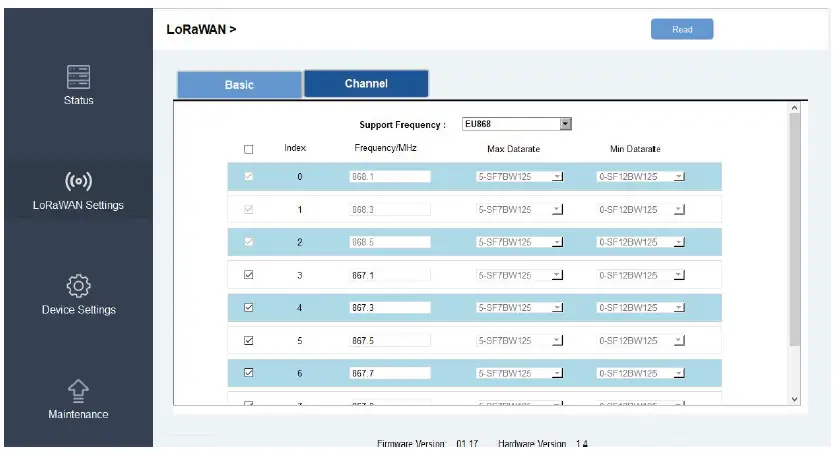This screenshot has width=838, height=457.
Task: Uncheck channel index 6 checkbox
Action: coord(249,373)
